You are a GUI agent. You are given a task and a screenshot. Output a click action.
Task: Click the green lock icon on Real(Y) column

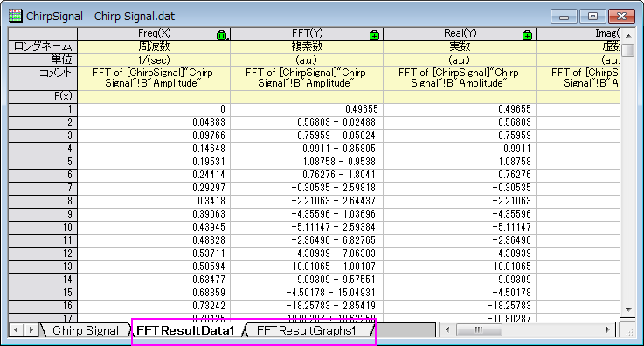click(528, 35)
